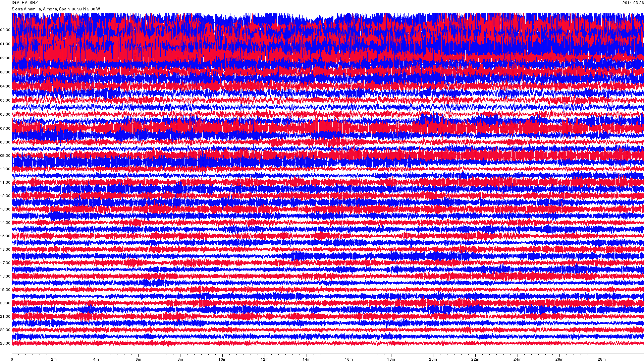Screen dimensions: 644x362
Task: Click the 08:30 time row label
Action: [5, 142]
